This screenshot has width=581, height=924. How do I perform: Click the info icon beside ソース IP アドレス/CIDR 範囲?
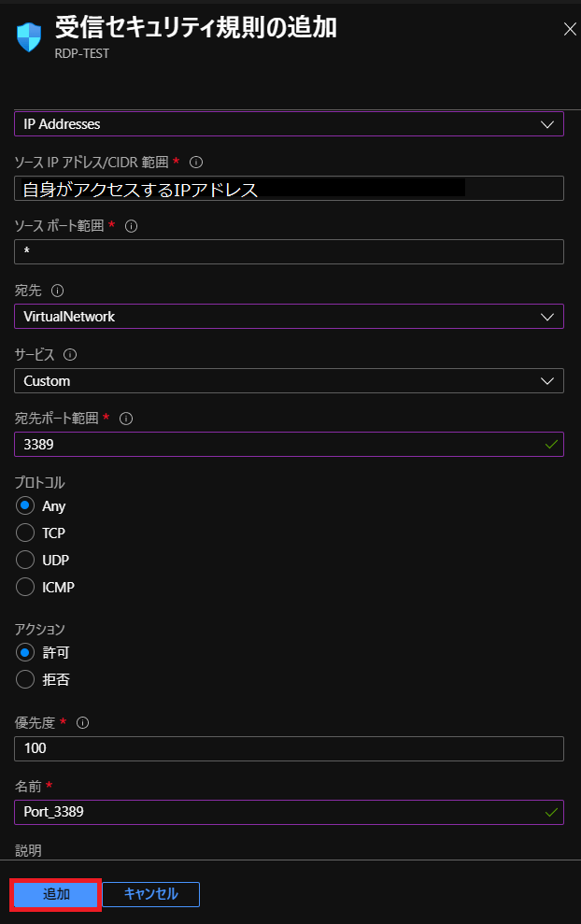(196, 162)
